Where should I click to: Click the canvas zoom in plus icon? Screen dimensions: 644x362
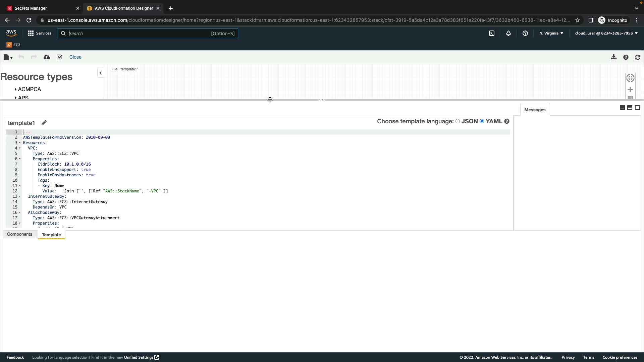(630, 89)
